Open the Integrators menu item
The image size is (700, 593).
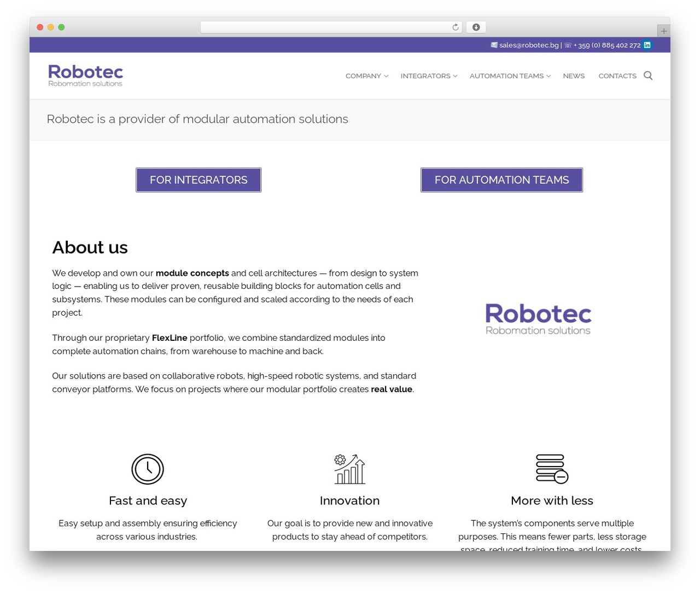tap(425, 76)
